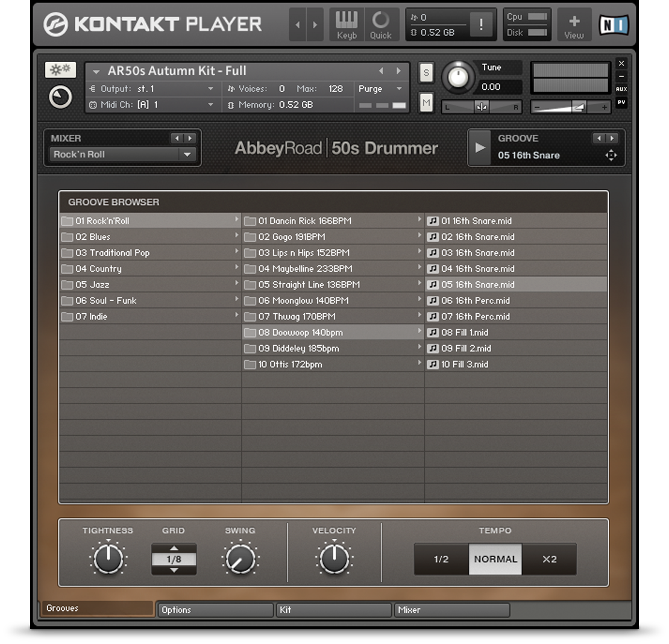Open 08 Doowoop 140bpm folder
This screenshot has width=669, height=644.
coord(333,333)
